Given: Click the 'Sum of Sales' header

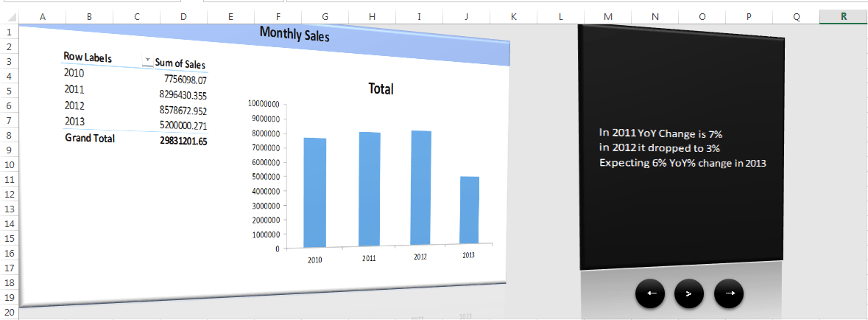Looking at the screenshot, I should (180, 63).
